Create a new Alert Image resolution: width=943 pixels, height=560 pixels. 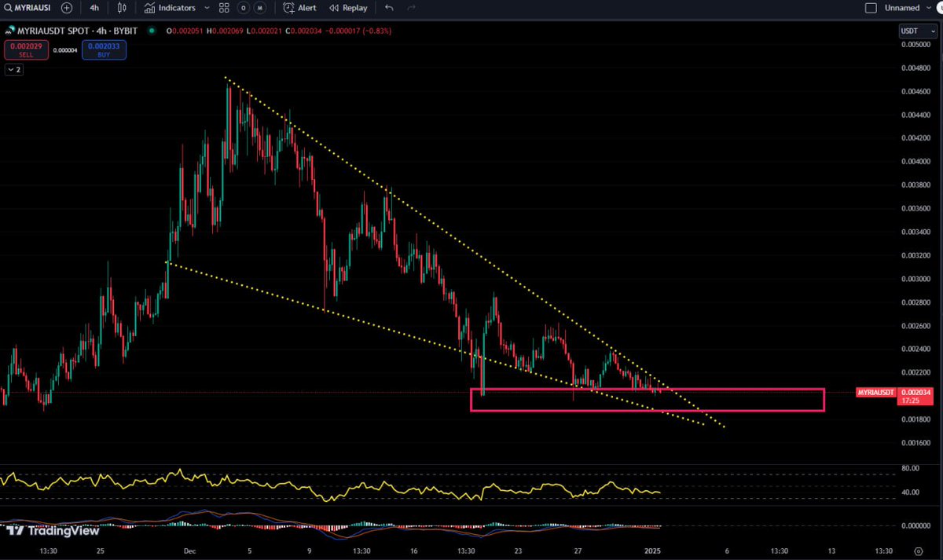(300, 8)
